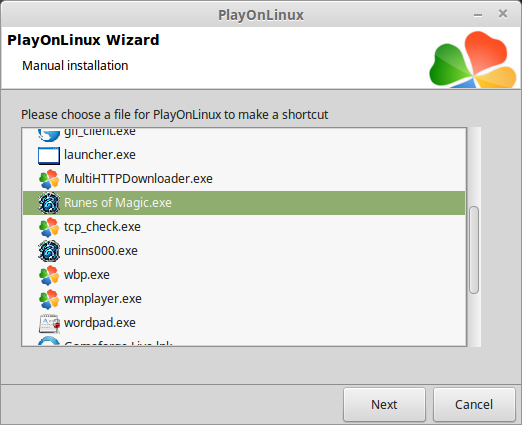Click the launcher.exe window icon
Viewport: 522px width, 425px height.
tap(49, 156)
